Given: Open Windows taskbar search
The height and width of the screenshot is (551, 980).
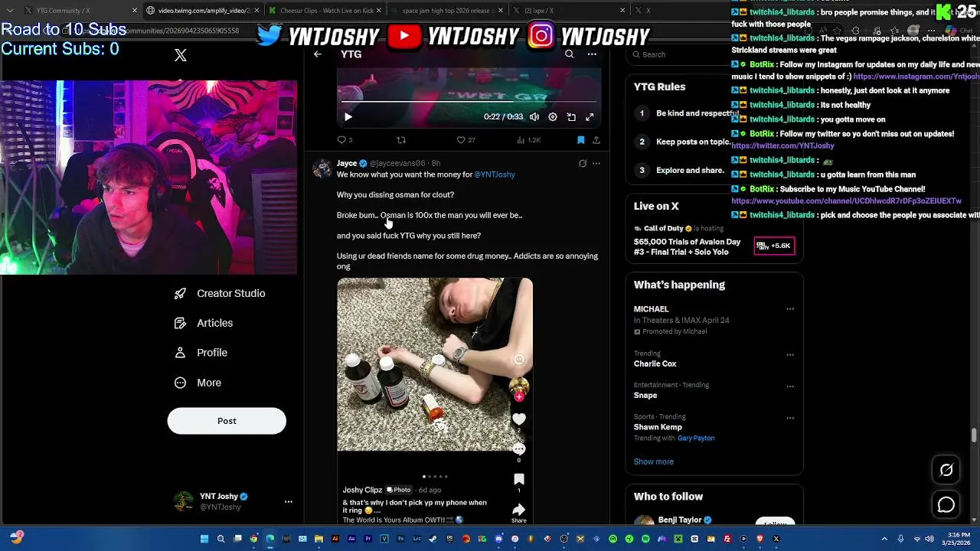Looking at the screenshot, I should [x=221, y=539].
